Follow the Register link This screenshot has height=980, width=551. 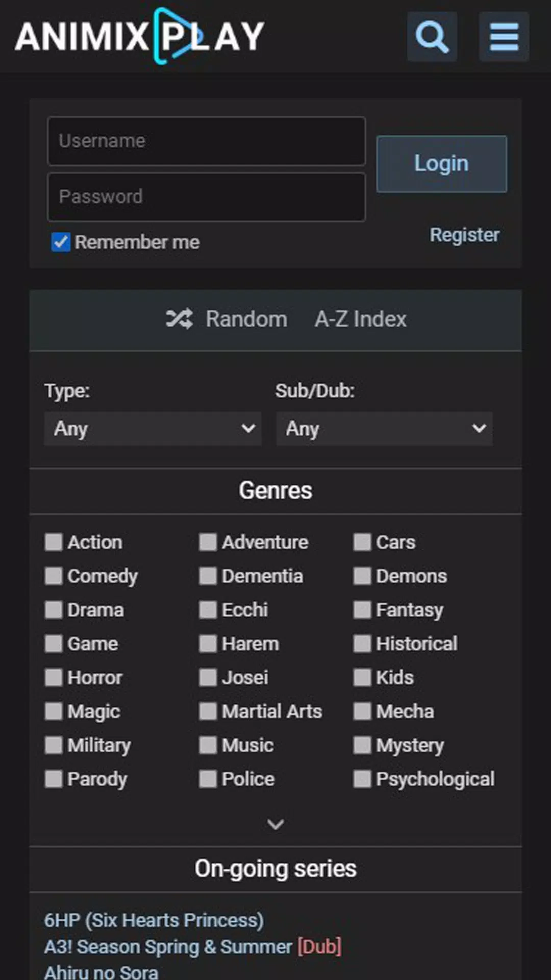[464, 235]
